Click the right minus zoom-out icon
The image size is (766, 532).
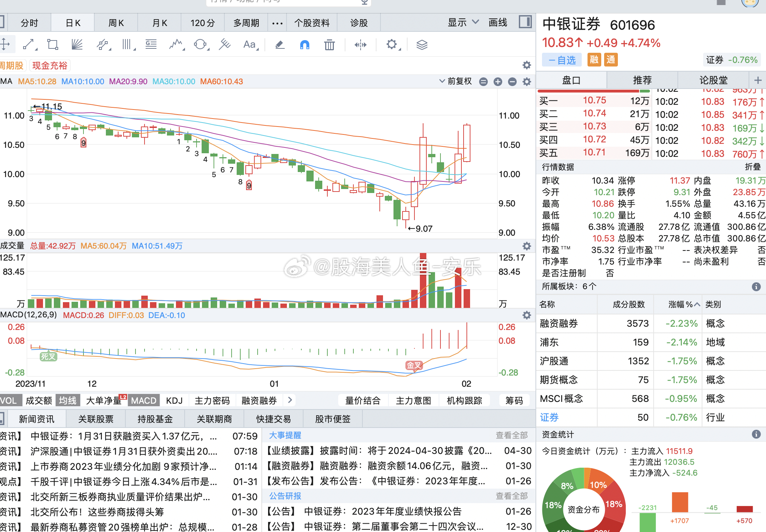click(512, 82)
